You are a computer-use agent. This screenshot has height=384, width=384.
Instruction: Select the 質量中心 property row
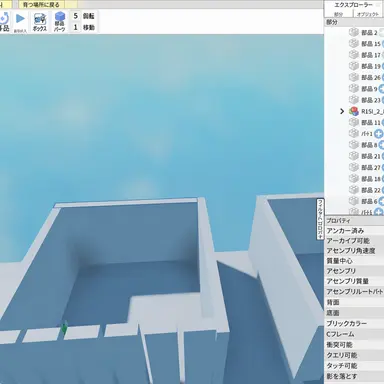tap(354, 261)
